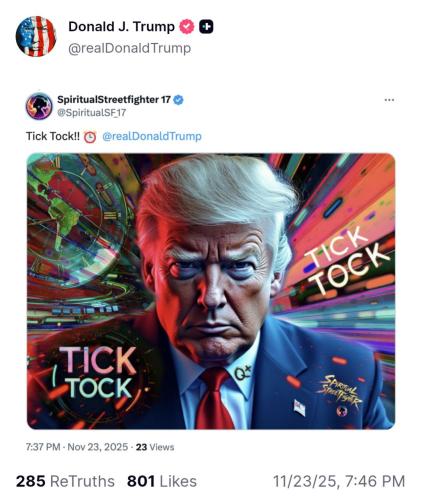The width and height of the screenshot is (421, 500).
Task: Click the red verified badge beside Donald J. Trump
Action: click(187, 27)
